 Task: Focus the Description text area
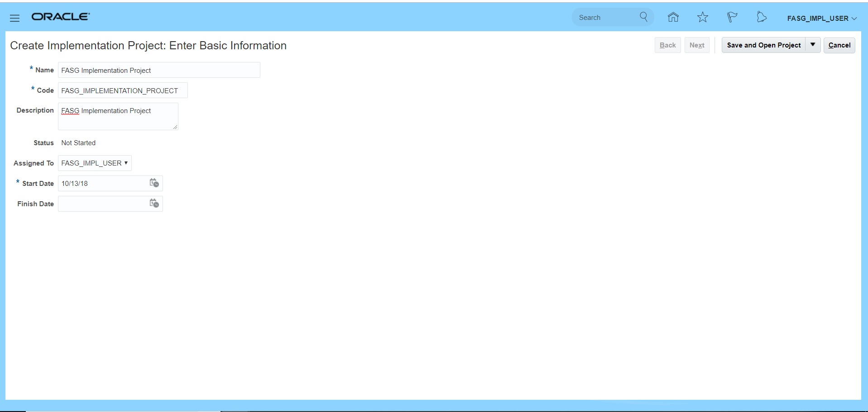(x=118, y=117)
